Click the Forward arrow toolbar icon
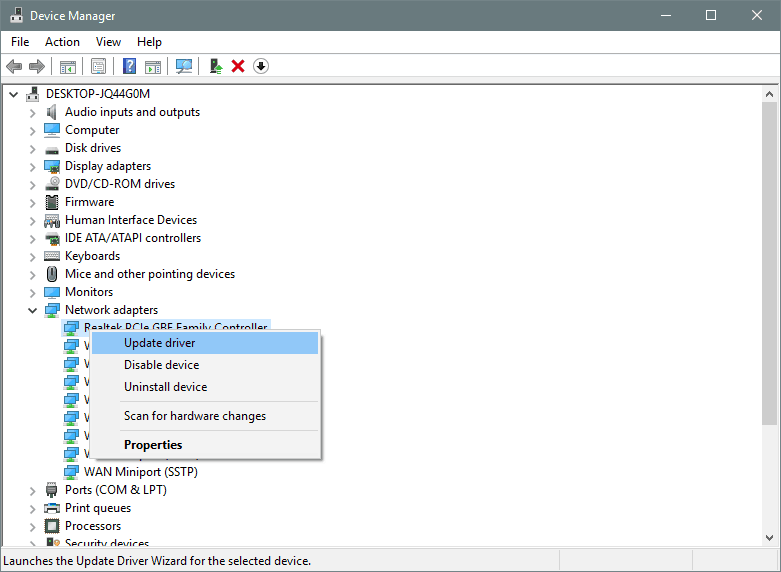 (x=37, y=66)
